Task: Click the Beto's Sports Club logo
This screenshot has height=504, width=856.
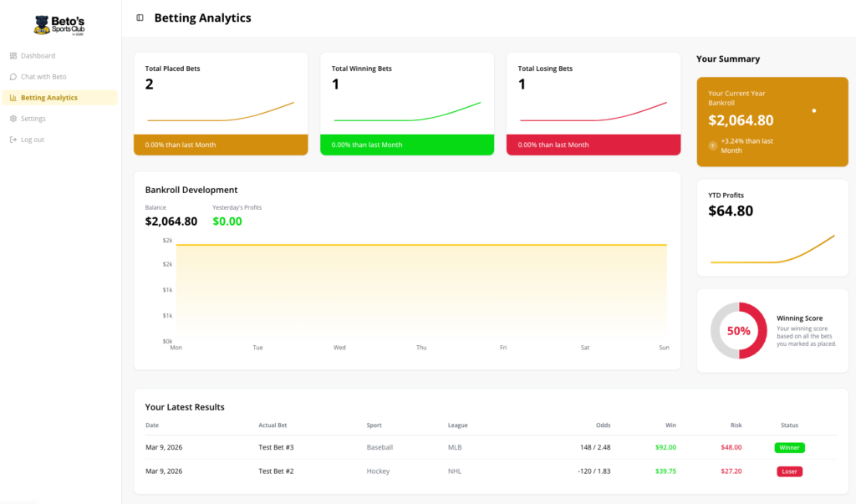Action: 59,26
